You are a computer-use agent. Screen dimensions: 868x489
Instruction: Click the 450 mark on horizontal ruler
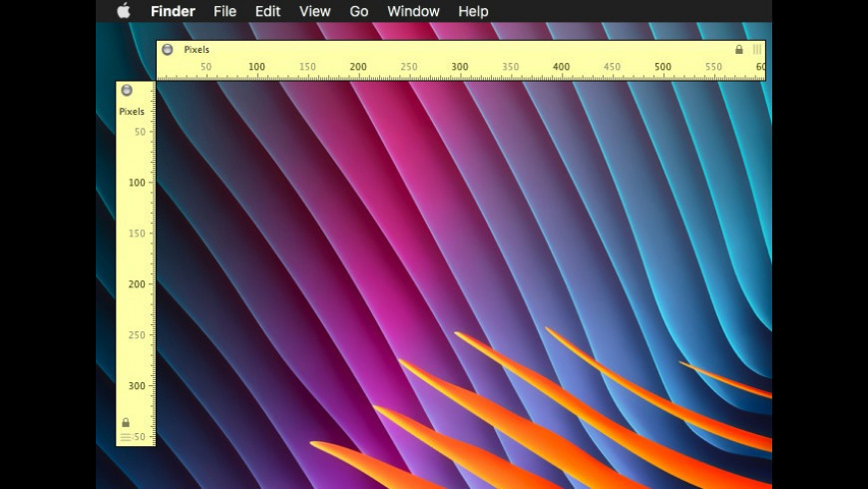[x=612, y=67]
